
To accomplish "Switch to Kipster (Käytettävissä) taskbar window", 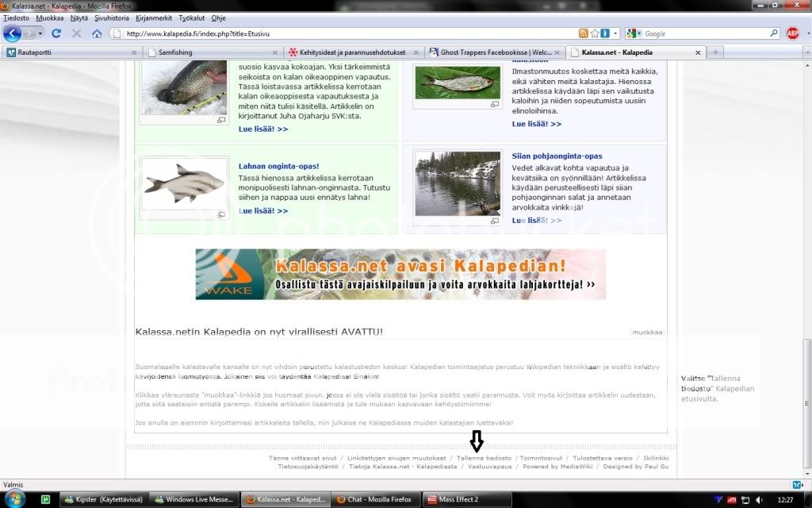I will [x=104, y=500].
